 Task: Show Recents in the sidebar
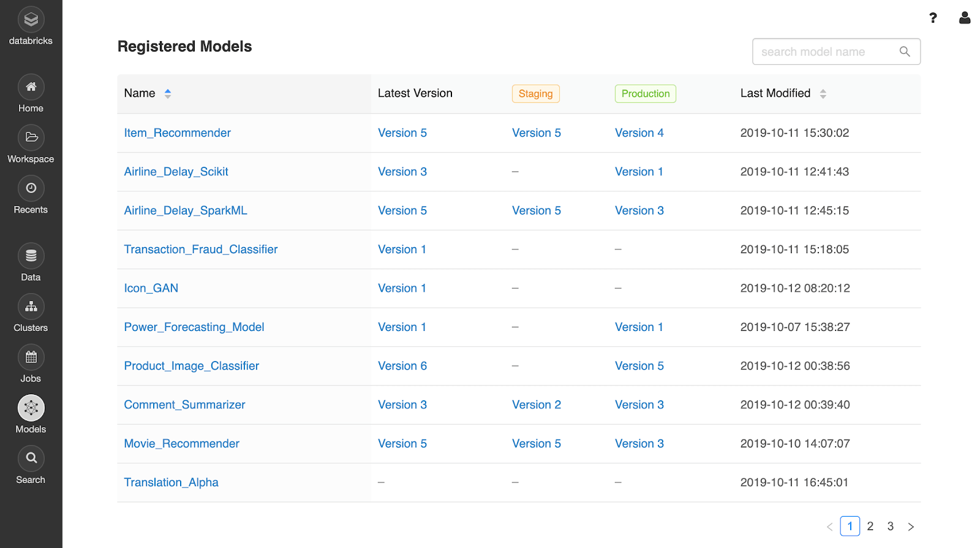coord(31,189)
